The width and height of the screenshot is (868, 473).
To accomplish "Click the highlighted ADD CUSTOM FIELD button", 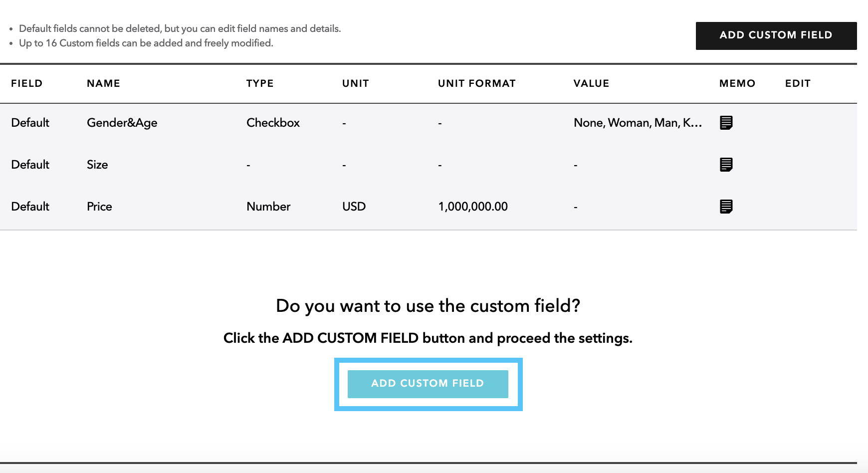I will 428,384.
